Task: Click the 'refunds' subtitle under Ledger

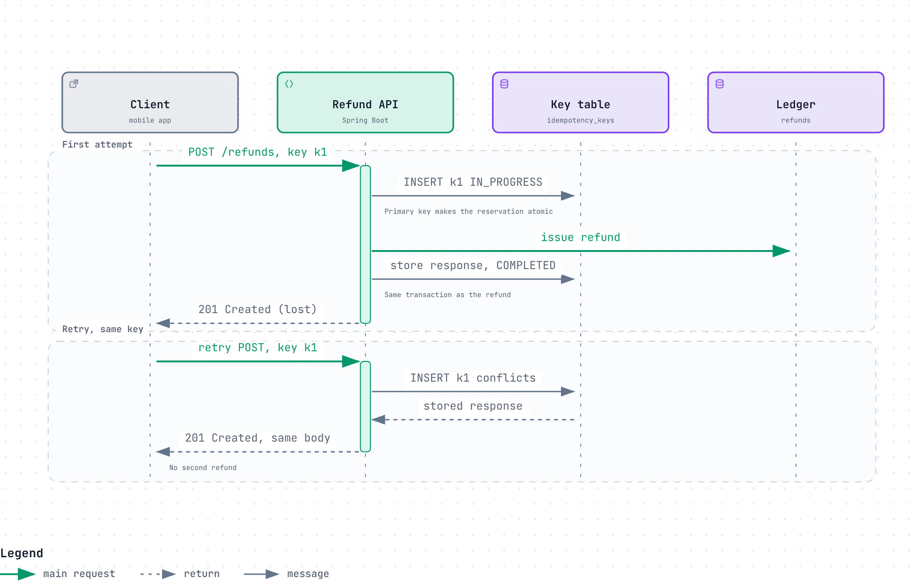Action: [x=796, y=120]
